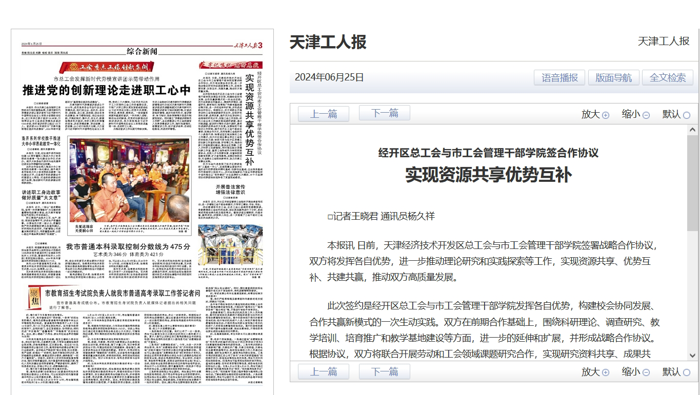This screenshot has width=700, height=395.
Task: Select the top 默认 default size circle
Action: tap(687, 115)
